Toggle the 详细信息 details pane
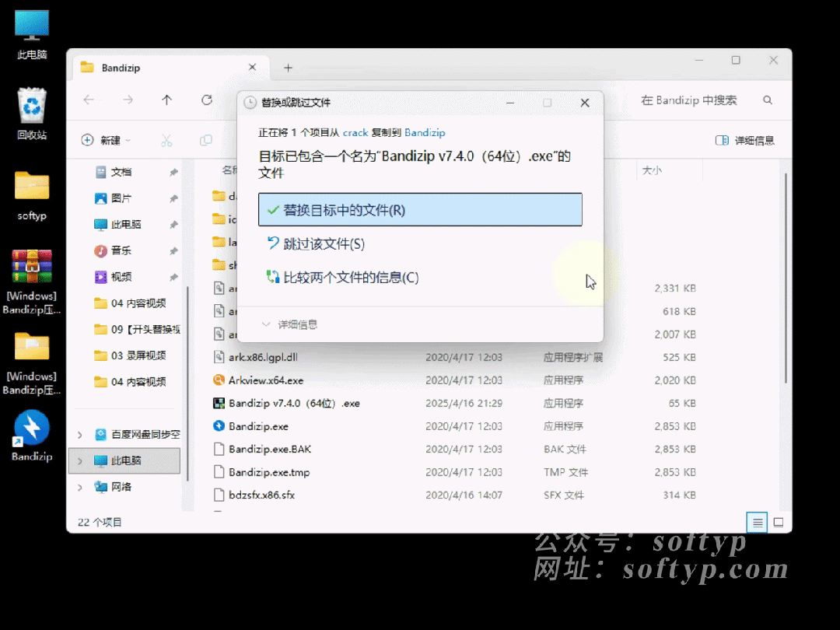The image size is (840, 630). click(745, 140)
